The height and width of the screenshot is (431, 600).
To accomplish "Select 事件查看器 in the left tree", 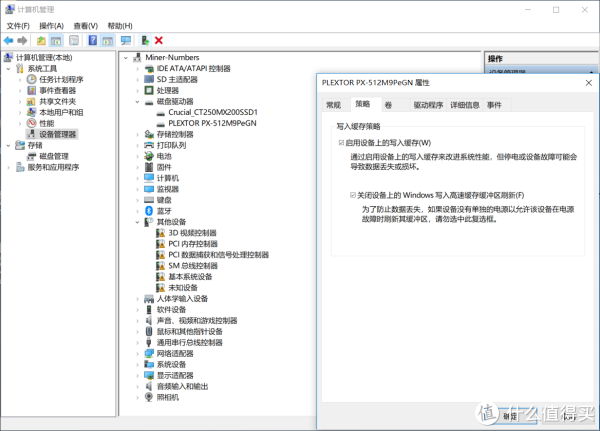I will point(57,90).
